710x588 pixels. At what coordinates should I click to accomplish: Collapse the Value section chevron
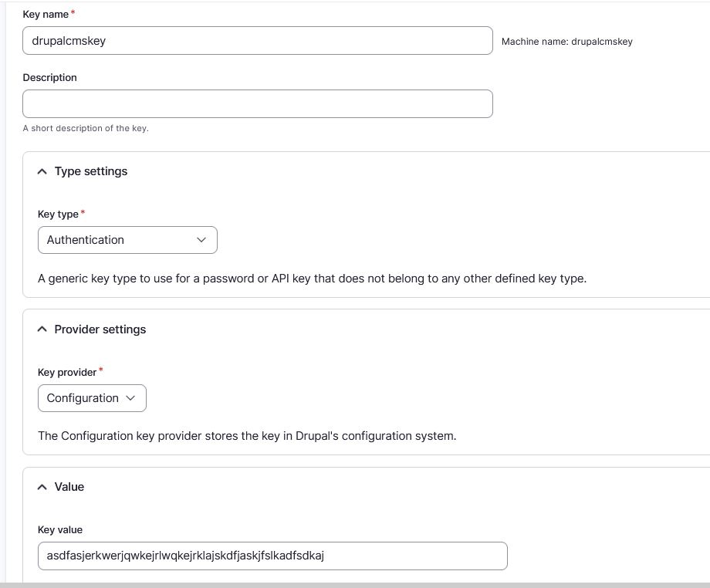click(x=42, y=487)
